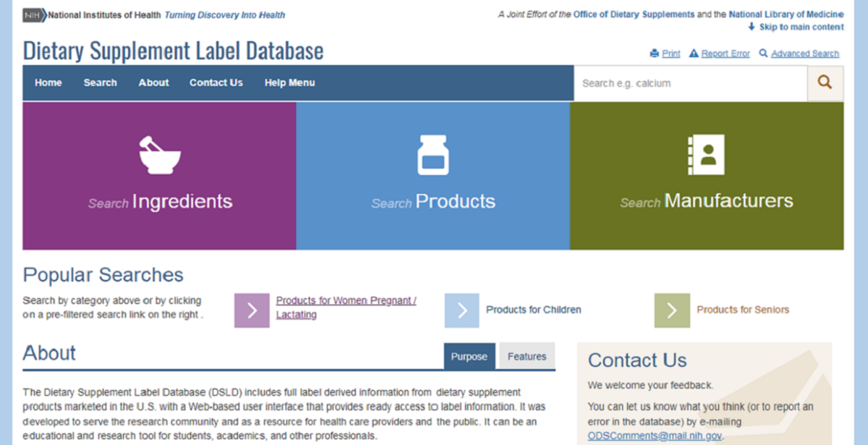868x445 pixels.
Task: Click the green chevron for Products for Seniors
Action: coord(672,310)
